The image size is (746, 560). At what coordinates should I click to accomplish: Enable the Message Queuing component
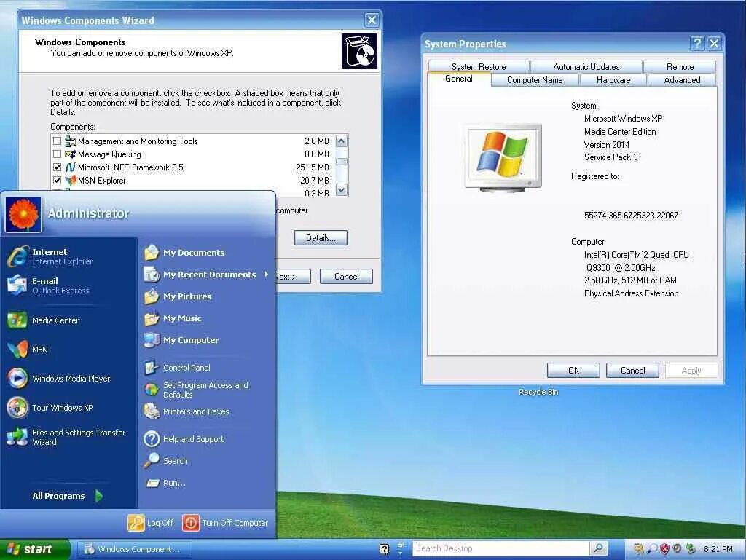click(57, 154)
